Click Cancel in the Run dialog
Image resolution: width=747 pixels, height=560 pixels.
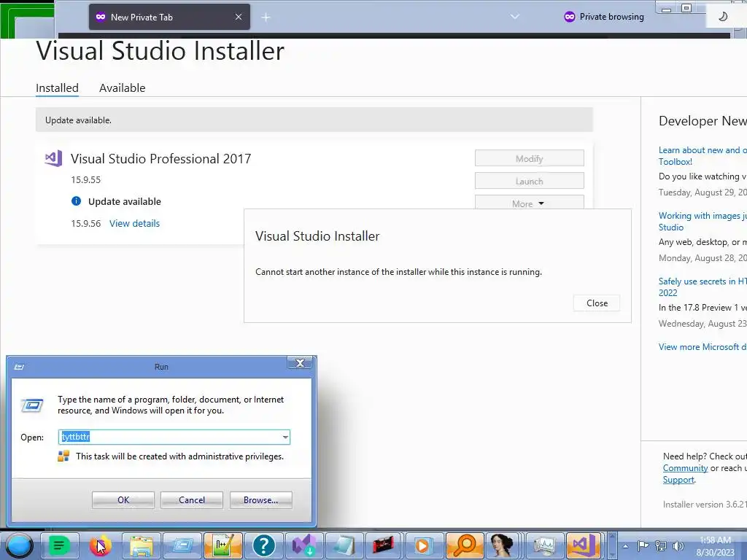[x=192, y=500]
